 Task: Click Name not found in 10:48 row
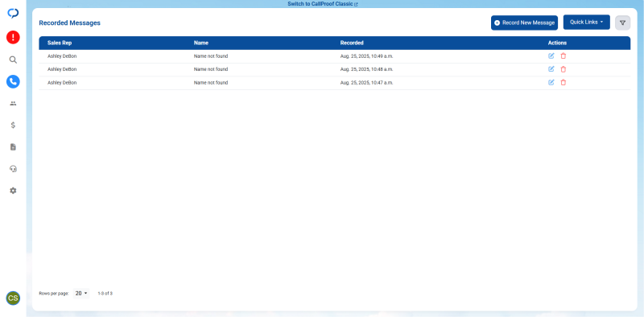tap(211, 69)
